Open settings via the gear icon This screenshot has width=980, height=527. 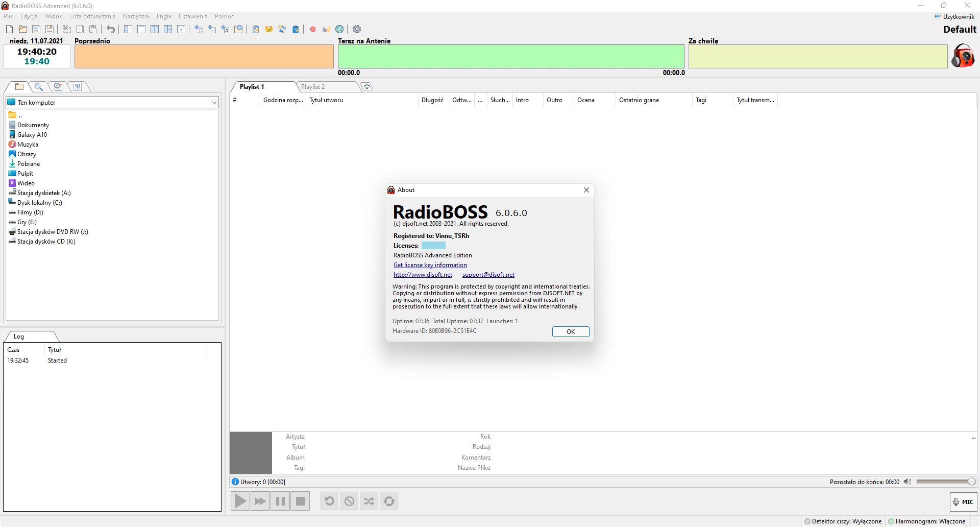(x=357, y=29)
